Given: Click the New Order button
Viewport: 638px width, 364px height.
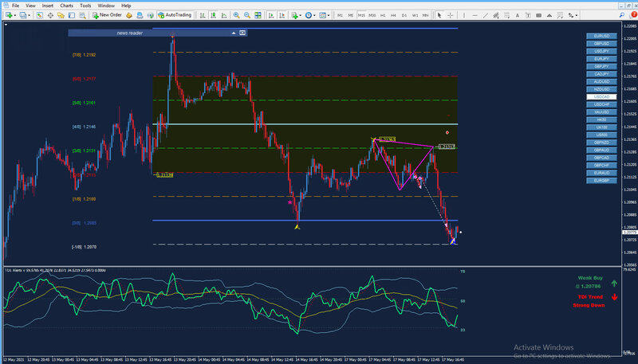Looking at the screenshot, I should point(108,15).
